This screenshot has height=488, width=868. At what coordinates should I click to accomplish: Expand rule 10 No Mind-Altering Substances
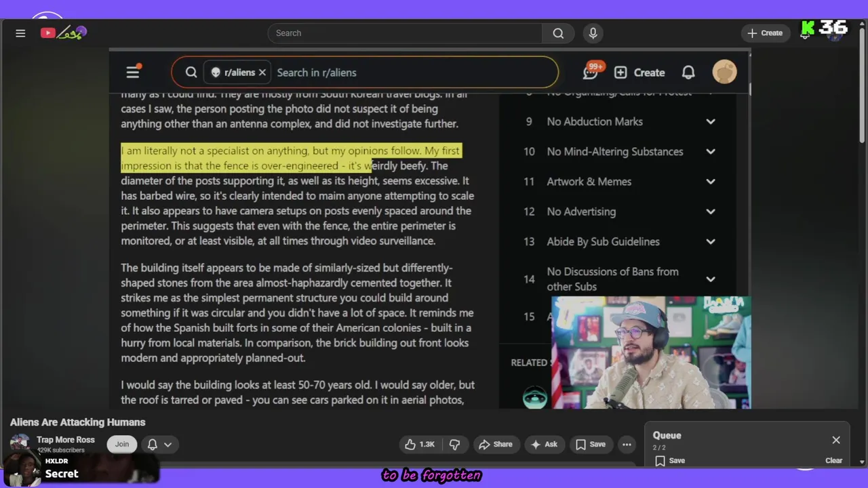(x=711, y=152)
